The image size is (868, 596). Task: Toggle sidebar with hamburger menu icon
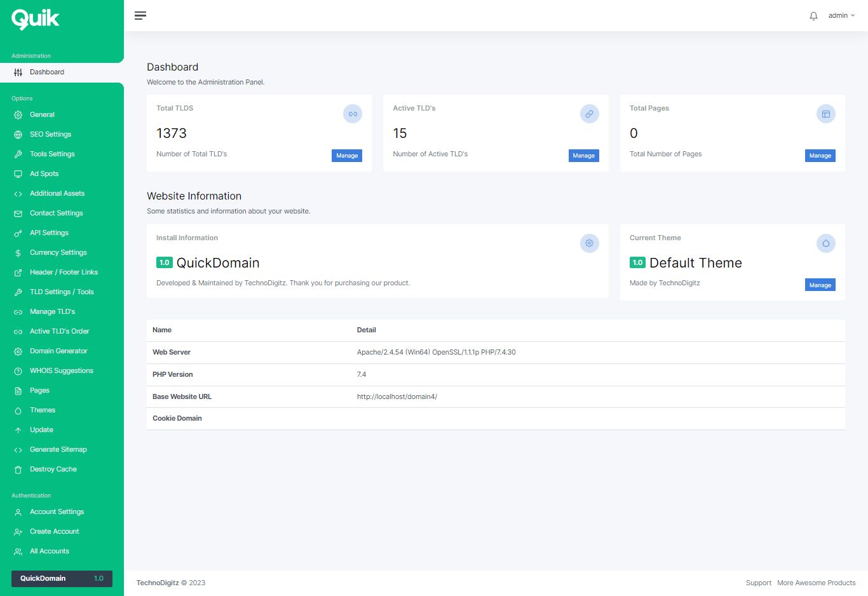pos(140,15)
